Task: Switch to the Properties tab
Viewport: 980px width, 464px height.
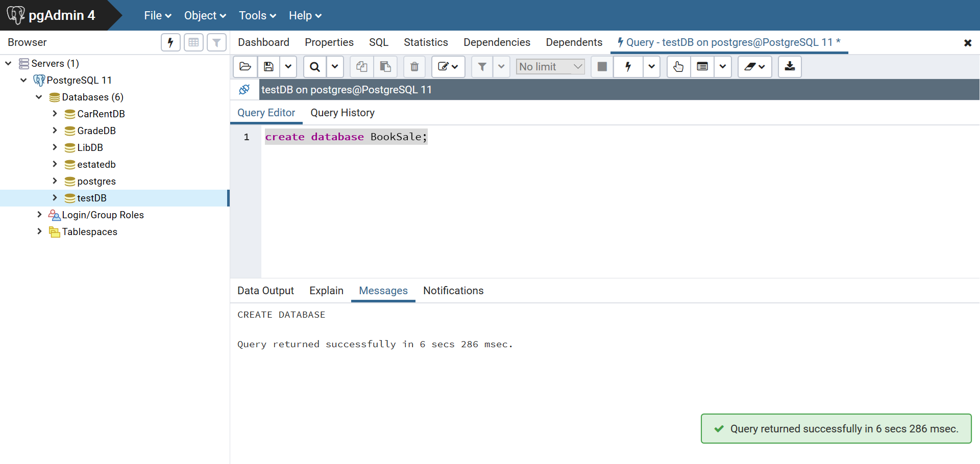Action: tap(329, 42)
